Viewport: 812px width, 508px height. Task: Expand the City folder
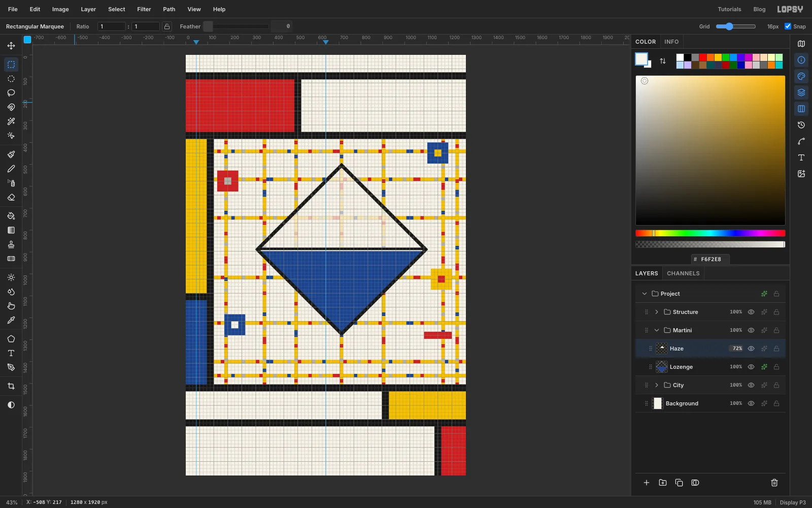coord(657,385)
